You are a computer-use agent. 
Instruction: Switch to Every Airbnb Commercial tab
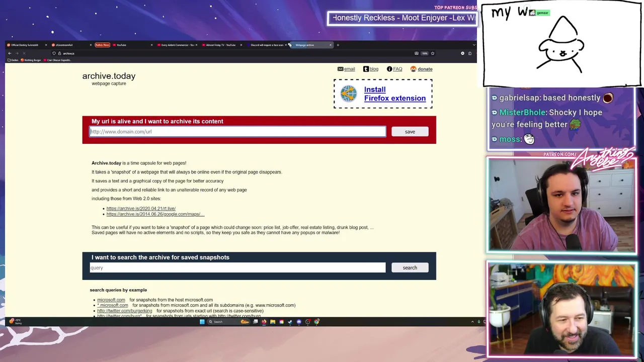point(178,45)
